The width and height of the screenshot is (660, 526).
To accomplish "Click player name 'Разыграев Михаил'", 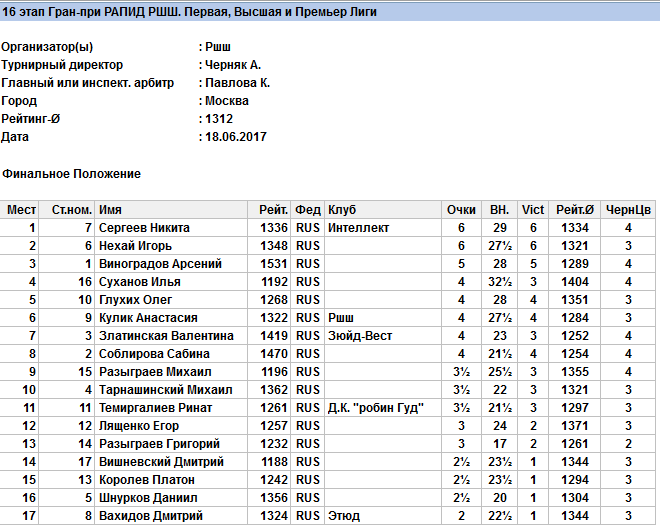I will tap(155, 372).
